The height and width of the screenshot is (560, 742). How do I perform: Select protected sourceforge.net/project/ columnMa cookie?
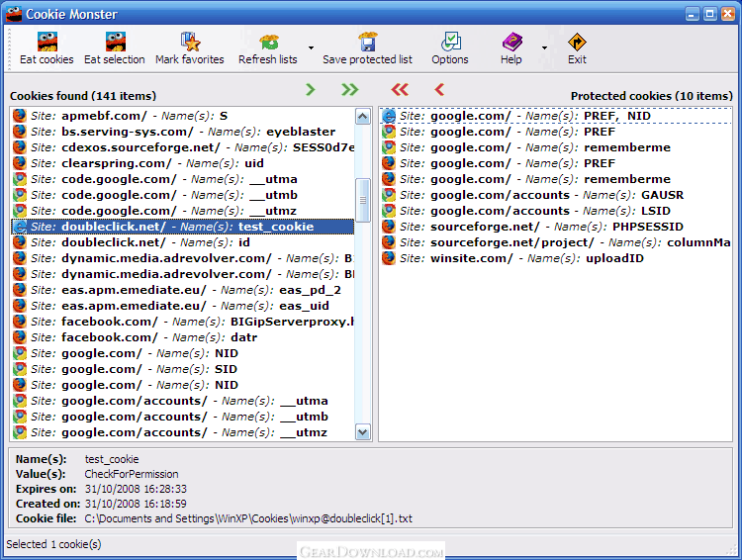coord(556,242)
